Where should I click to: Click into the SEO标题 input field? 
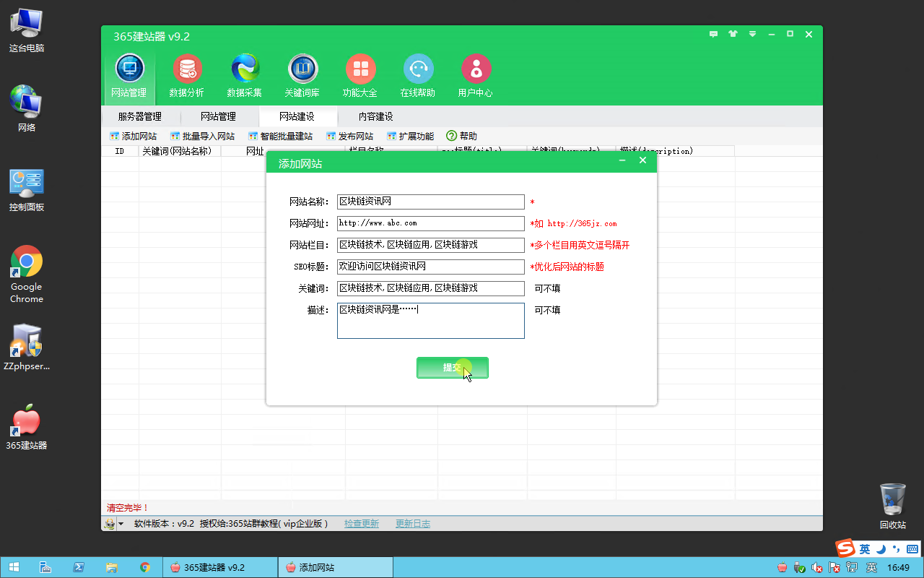coord(430,267)
